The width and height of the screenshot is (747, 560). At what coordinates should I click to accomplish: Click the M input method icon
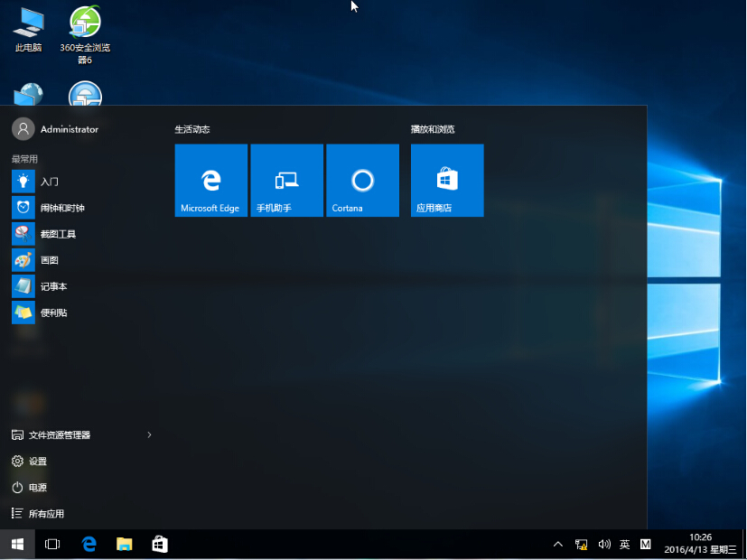[646, 544]
